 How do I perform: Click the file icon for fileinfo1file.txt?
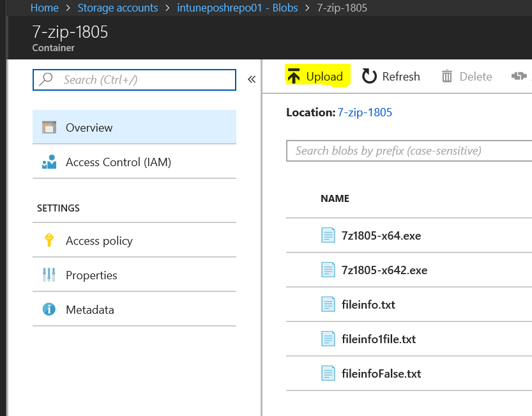point(328,339)
